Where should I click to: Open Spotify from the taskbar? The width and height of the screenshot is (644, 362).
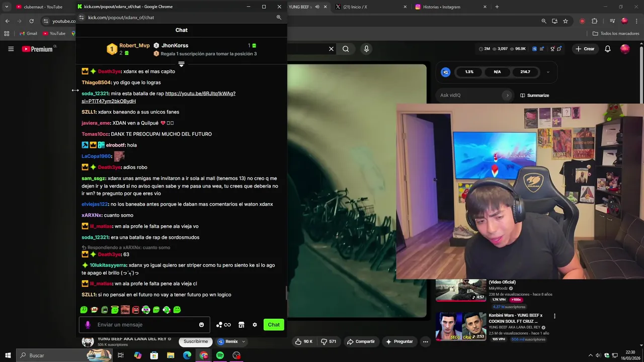tap(220, 355)
